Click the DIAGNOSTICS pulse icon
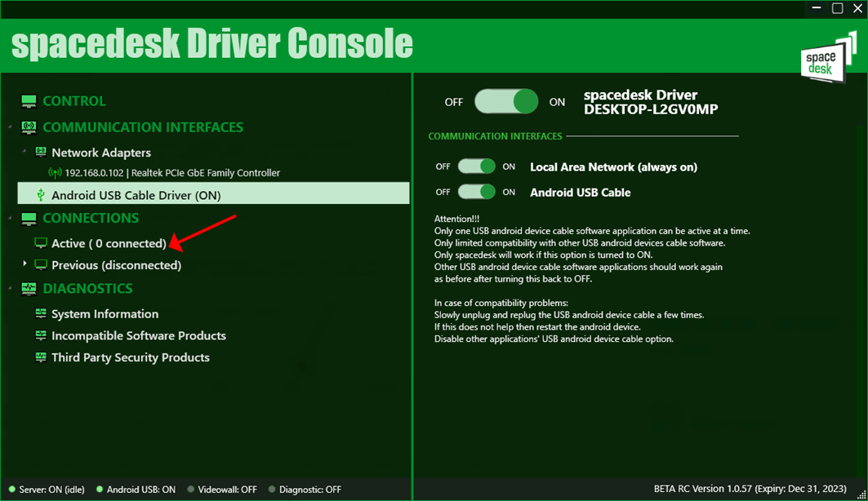Image resolution: width=868 pixels, height=501 pixels. click(29, 289)
